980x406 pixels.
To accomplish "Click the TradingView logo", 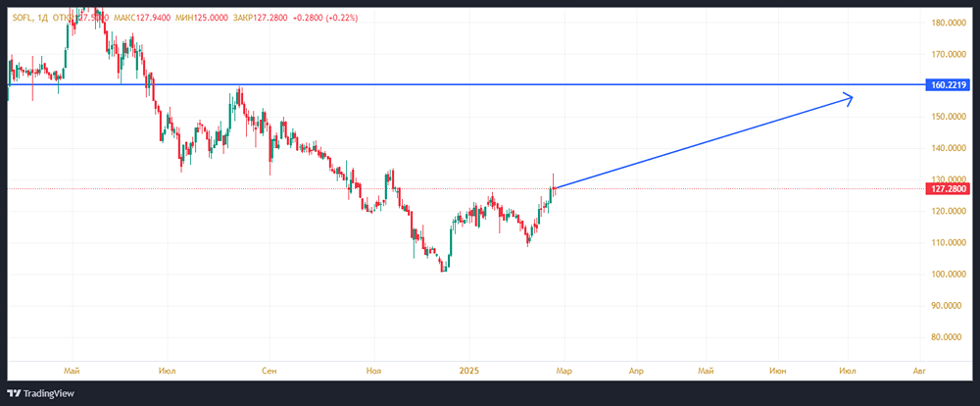I will pyautogui.click(x=41, y=393).
